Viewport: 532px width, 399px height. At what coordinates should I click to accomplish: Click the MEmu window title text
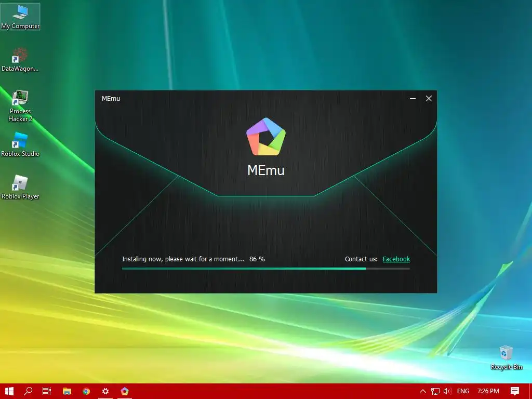(x=111, y=99)
